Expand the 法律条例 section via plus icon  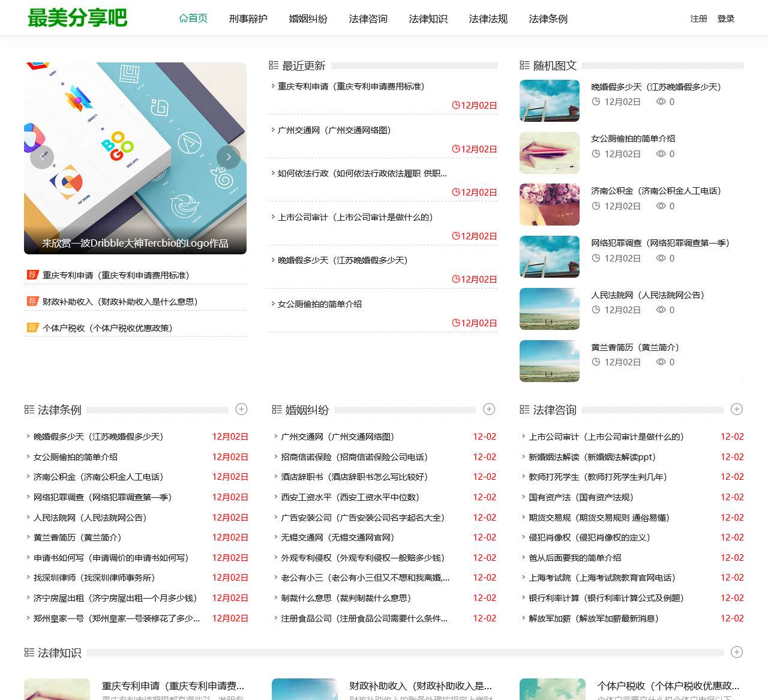pos(242,408)
